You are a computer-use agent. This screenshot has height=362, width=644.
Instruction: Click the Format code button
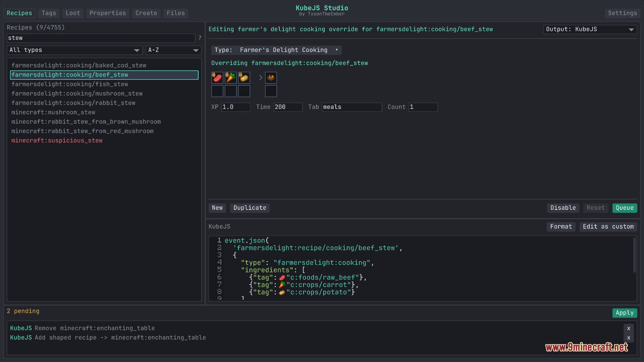tap(561, 227)
